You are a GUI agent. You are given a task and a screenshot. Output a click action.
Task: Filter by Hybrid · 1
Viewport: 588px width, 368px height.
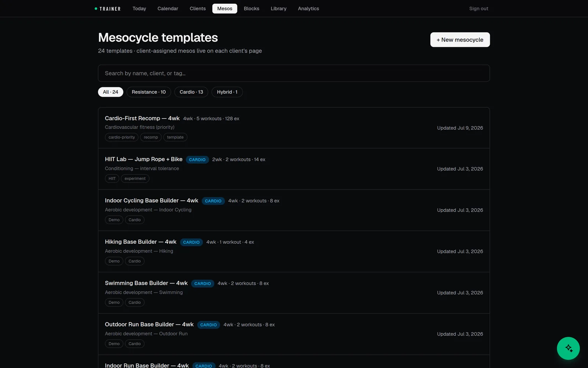[227, 92]
